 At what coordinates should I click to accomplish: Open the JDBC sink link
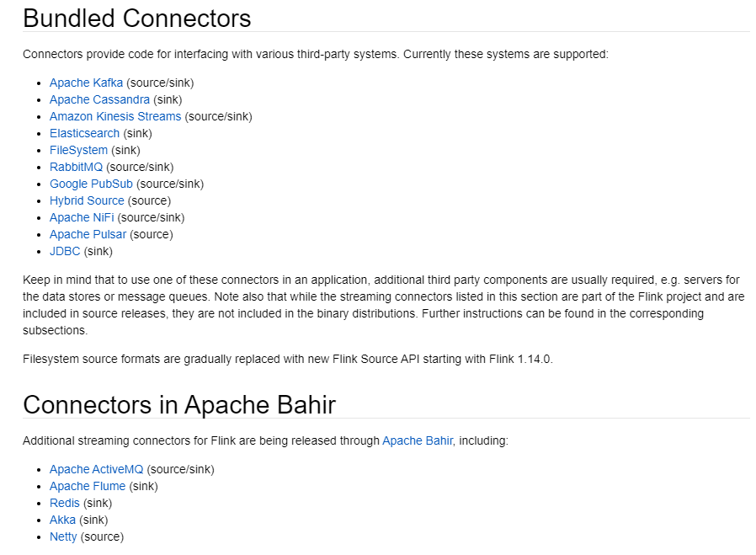tap(65, 252)
